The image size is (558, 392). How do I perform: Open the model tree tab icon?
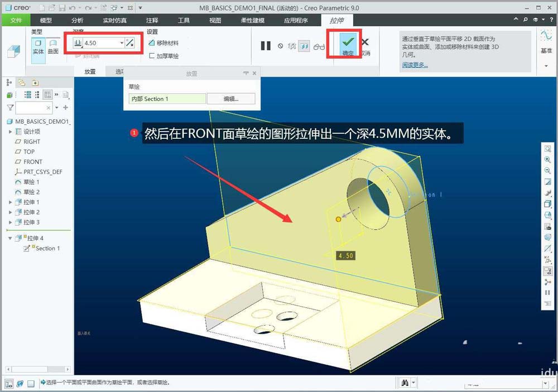coord(9,83)
